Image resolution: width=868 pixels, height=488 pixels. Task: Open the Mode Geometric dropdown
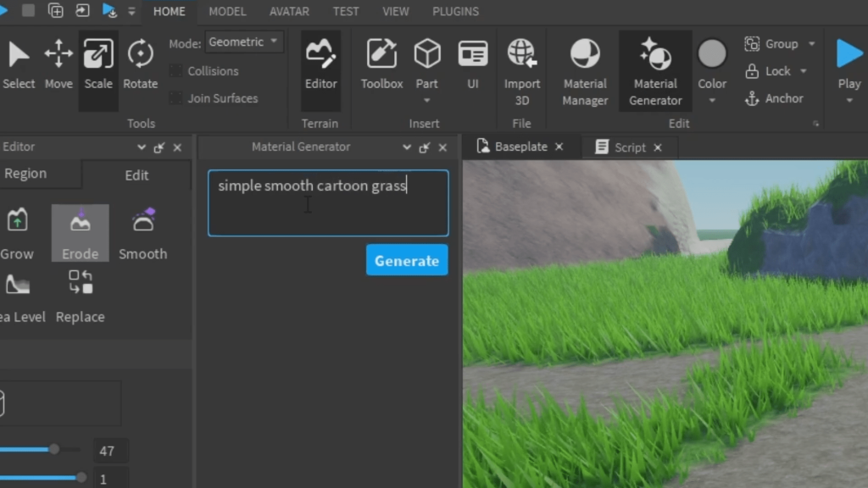(x=244, y=42)
